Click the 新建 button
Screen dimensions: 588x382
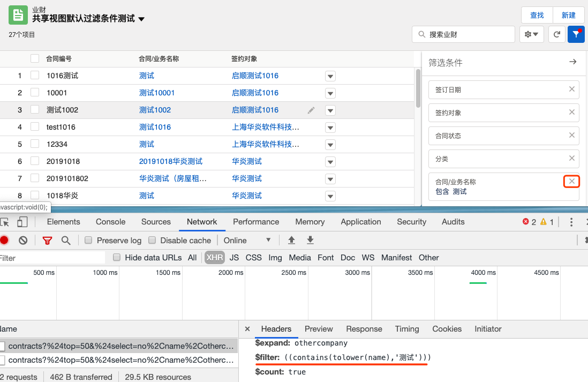pos(569,15)
